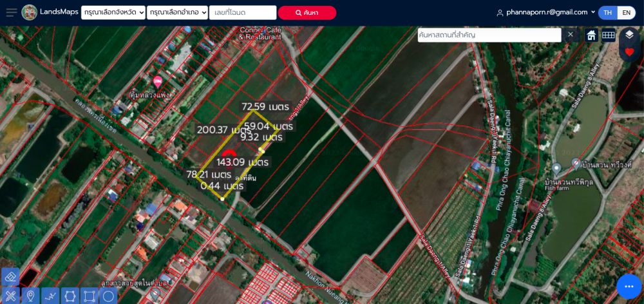Screen dimensions: 644x304
Task: Switch language to TH
Action: click(607, 12)
